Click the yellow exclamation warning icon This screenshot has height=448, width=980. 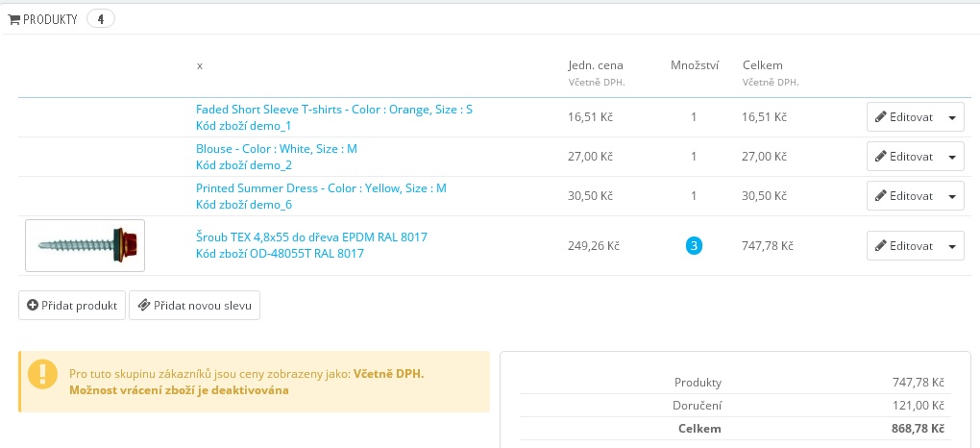tap(42, 374)
